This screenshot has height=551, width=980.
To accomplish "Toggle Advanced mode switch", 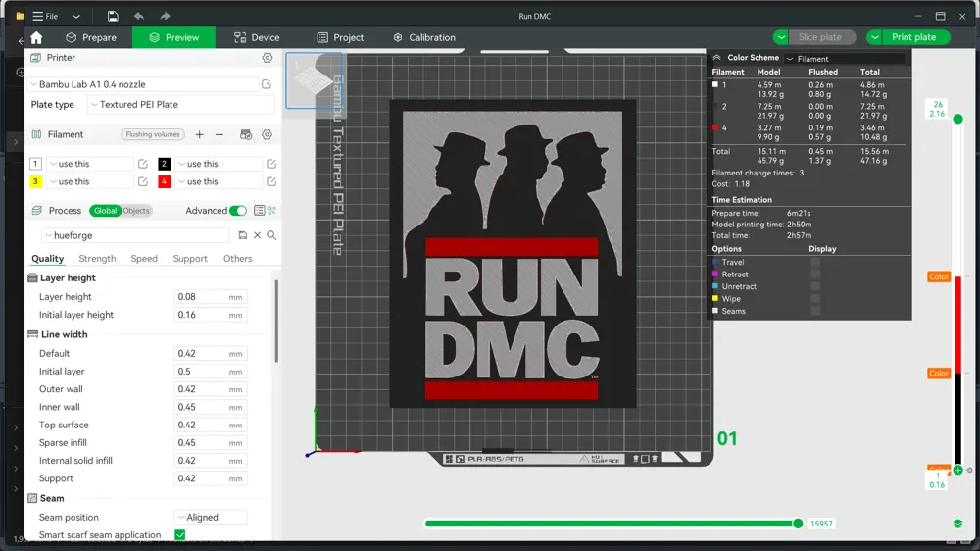I will pyautogui.click(x=238, y=211).
